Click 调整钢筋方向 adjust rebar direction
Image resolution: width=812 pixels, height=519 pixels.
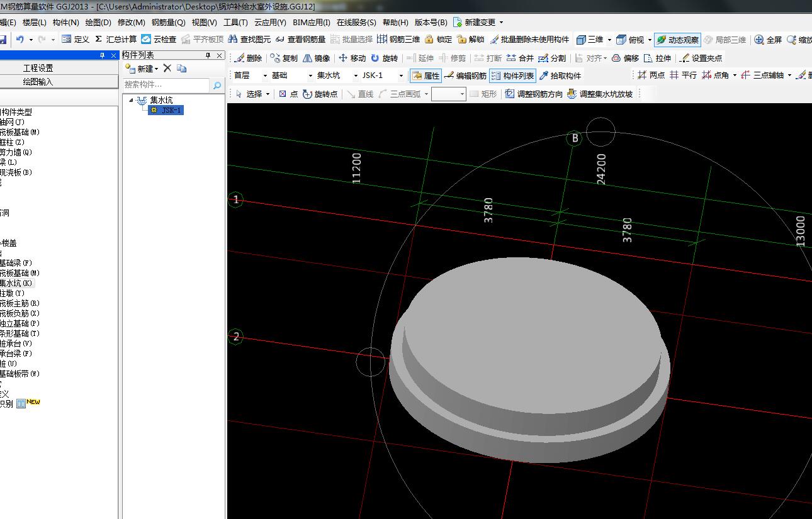tap(534, 94)
